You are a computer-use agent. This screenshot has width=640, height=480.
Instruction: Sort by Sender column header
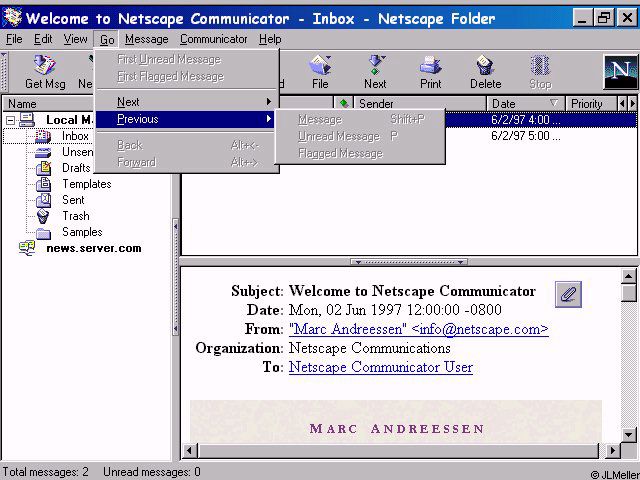click(x=420, y=103)
